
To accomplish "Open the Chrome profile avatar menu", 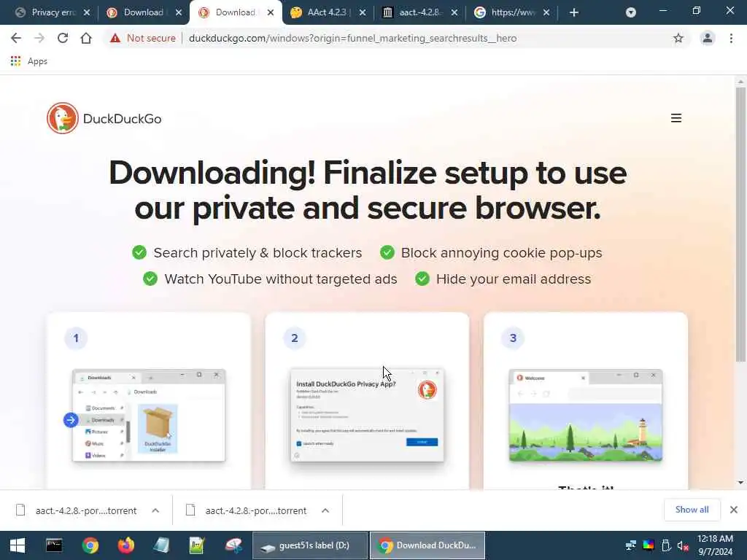I will coord(708,38).
